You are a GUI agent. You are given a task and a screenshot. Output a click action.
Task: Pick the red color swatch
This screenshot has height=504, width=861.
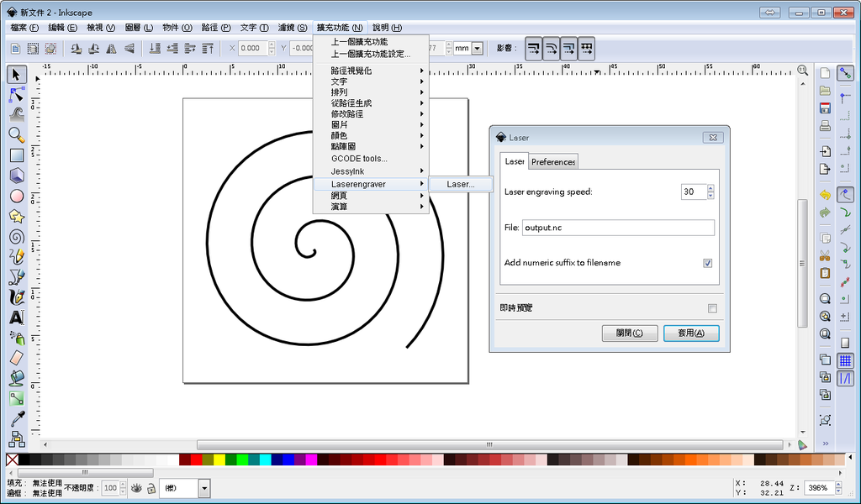[196, 459]
